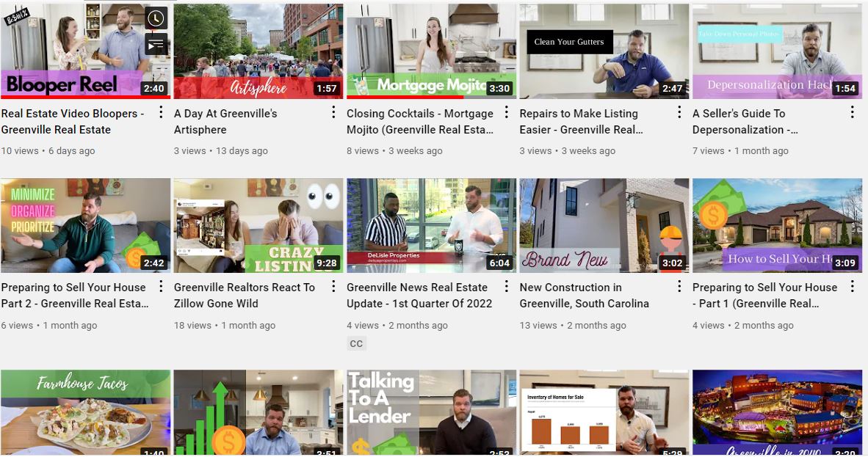Open title Greenville Realtors React To Zillow Gone Wild
This screenshot has width=868, height=457.
pyautogui.click(x=244, y=295)
